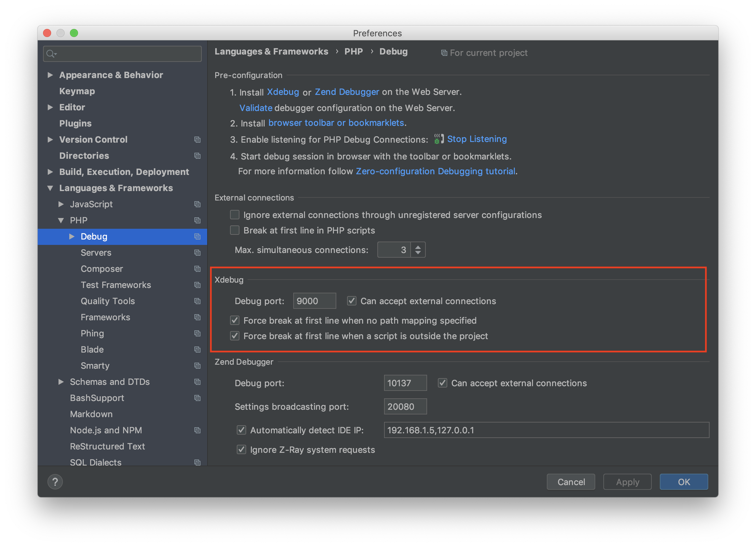This screenshot has height=547, width=756.
Task: Click project-level icon beside JavaScript
Action: pos(197,204)
